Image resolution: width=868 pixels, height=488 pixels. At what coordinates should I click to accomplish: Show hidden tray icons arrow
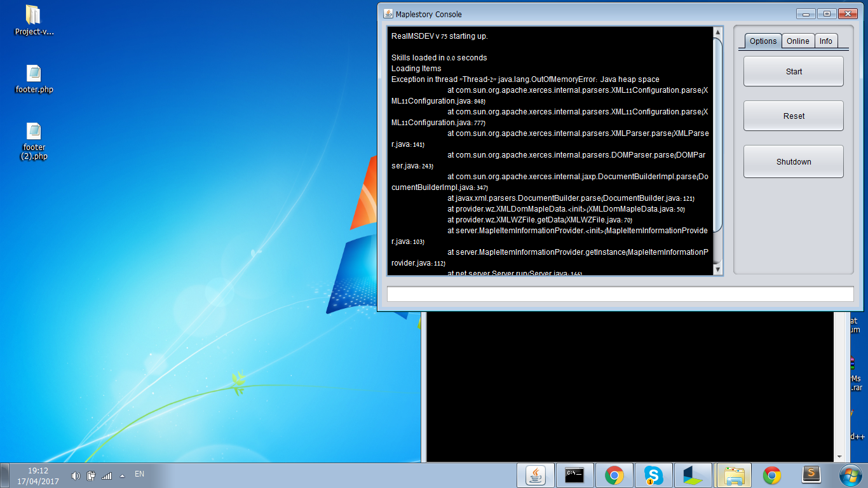click(x=123, y=475)
